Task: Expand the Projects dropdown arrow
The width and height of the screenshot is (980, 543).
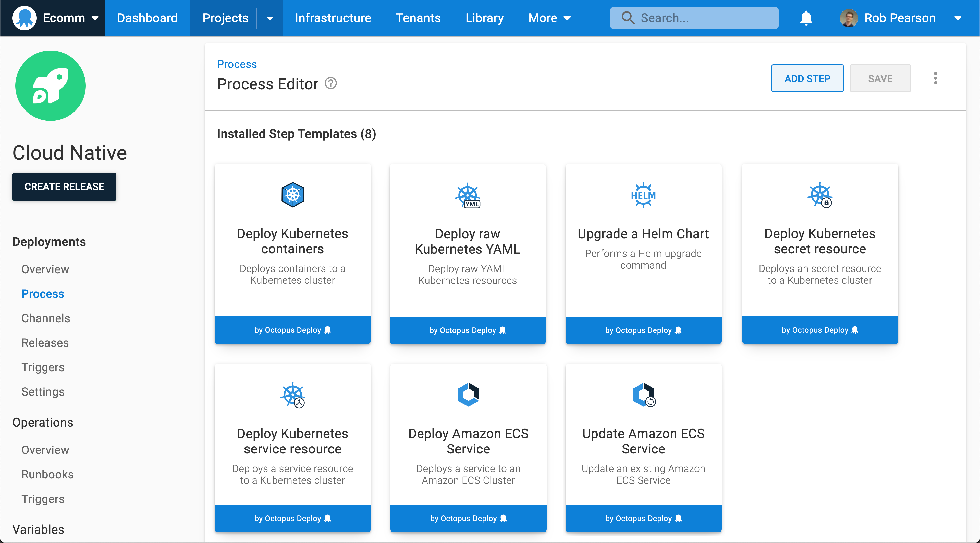Action: 270,18
